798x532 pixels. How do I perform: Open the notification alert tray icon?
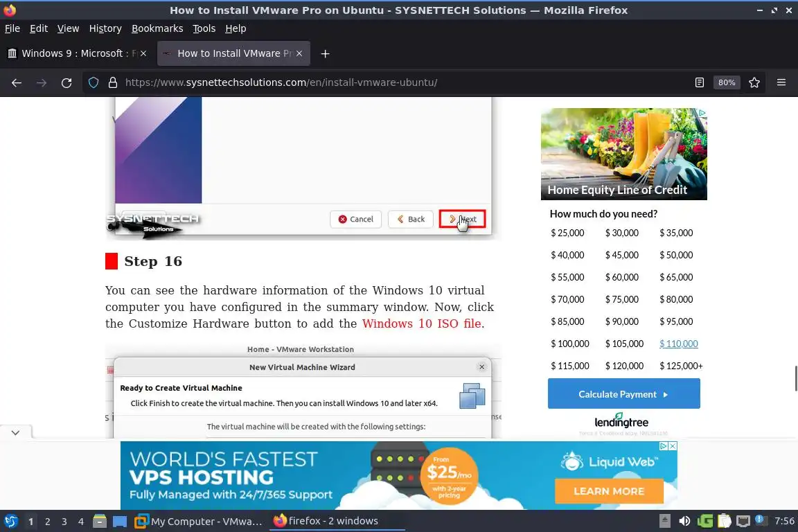(761, 520)
